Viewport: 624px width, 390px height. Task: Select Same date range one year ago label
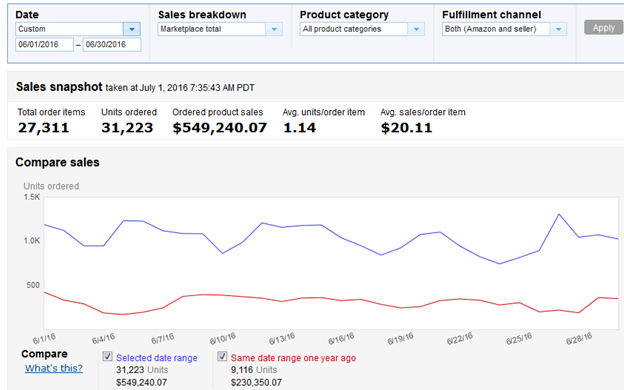tap(293, 358)
